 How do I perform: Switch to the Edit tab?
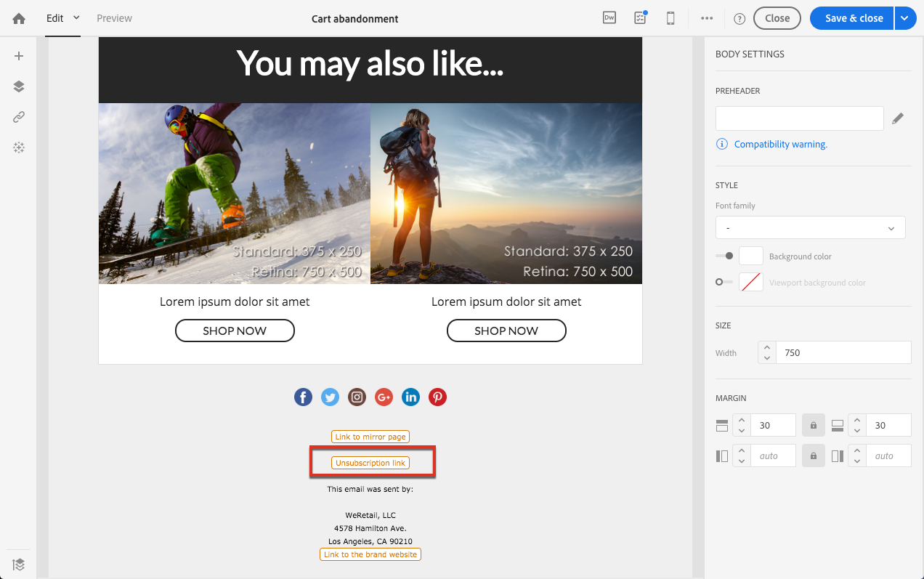tap(55, 18)
